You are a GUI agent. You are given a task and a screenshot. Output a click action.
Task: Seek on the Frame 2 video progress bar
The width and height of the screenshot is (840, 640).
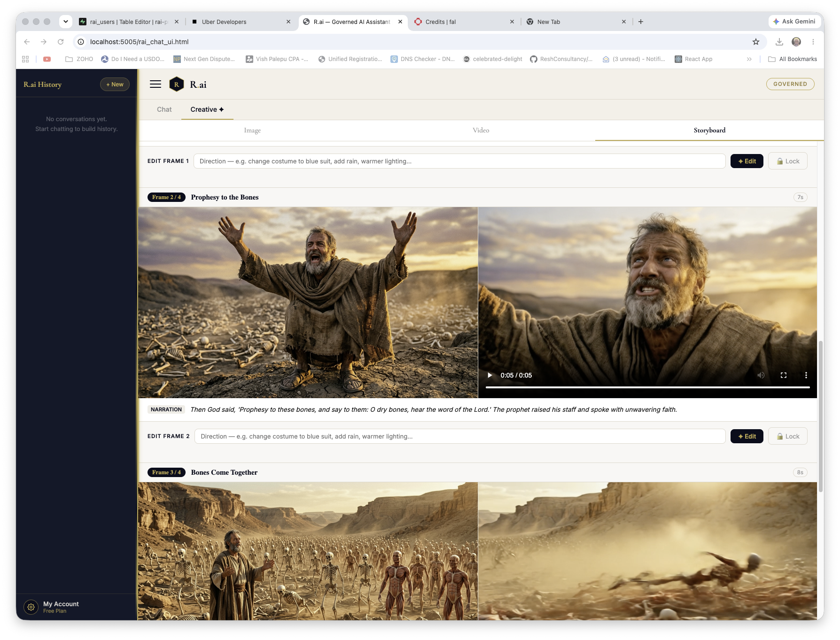[x=647, y=387]
